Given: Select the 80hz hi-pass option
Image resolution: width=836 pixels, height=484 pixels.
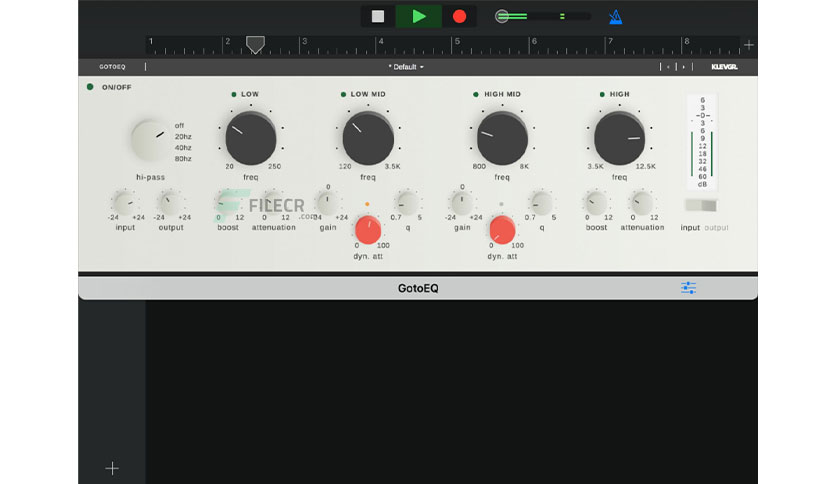Looking at the screenshot, I should click(183, 159).
